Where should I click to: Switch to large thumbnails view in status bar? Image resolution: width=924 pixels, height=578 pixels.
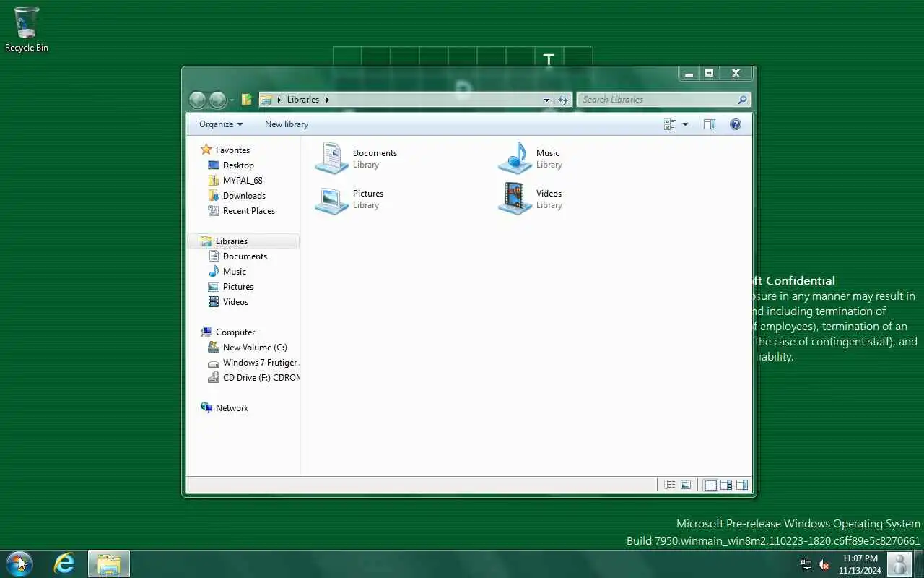click(686, 485)
